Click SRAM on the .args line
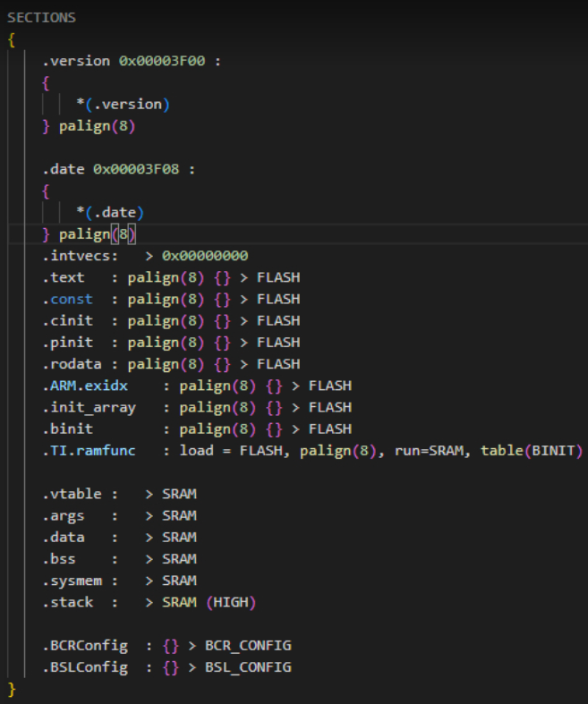This screenshot has height=704, width=588. click(x=179, y=515)
